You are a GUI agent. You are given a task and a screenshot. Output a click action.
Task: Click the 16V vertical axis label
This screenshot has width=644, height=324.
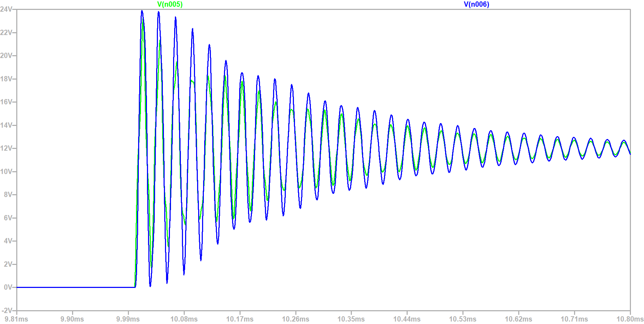click(x=6, y=102)
